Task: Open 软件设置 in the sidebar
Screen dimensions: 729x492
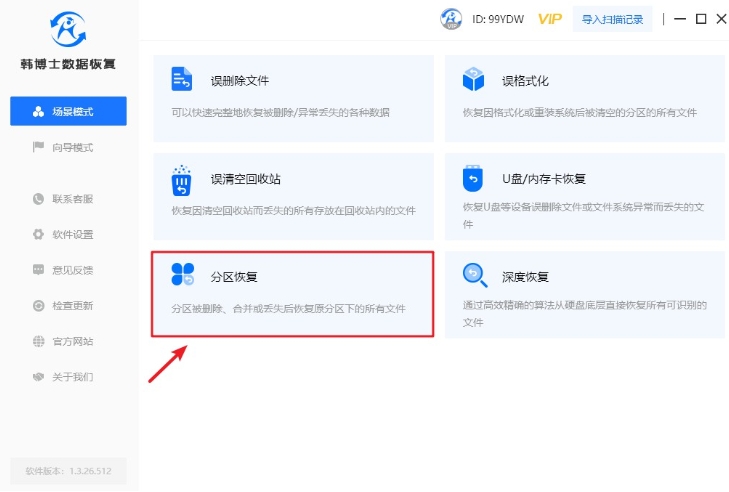Action: [68, 235]
